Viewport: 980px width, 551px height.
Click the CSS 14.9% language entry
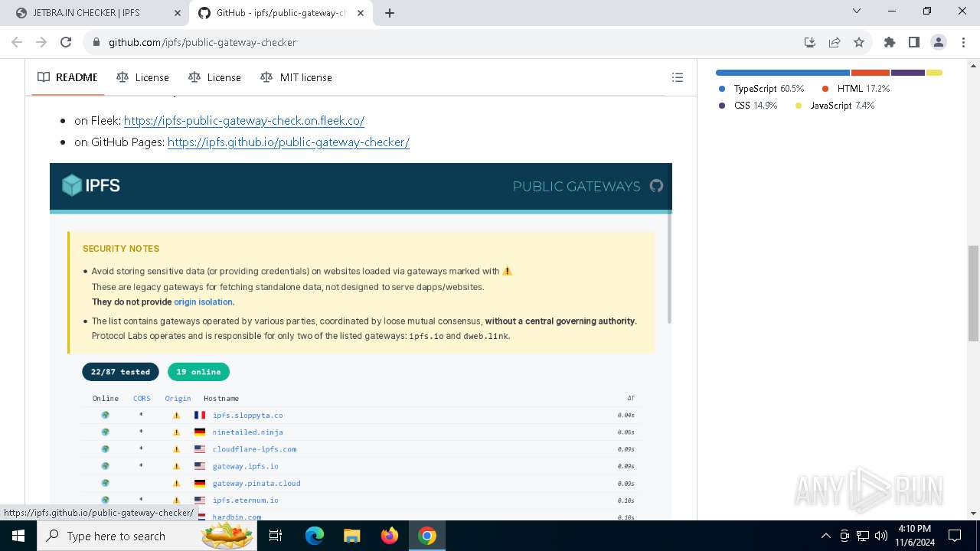point(748,106)
